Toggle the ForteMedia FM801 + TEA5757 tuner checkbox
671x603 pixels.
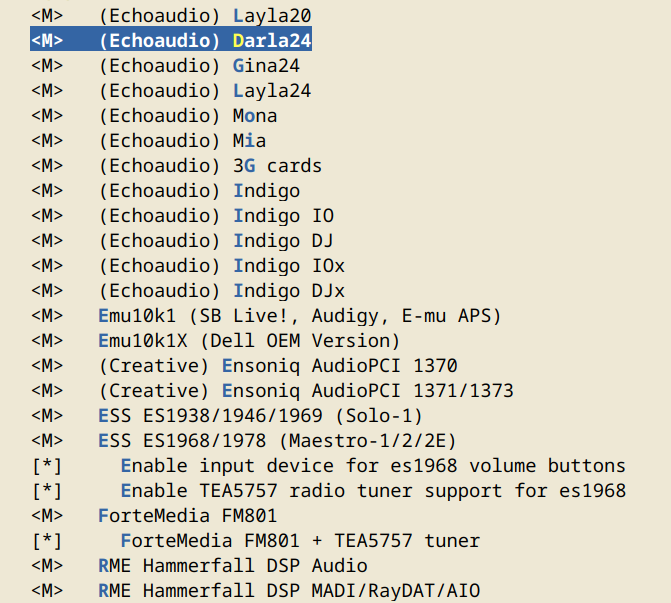[x=46, y=541]
